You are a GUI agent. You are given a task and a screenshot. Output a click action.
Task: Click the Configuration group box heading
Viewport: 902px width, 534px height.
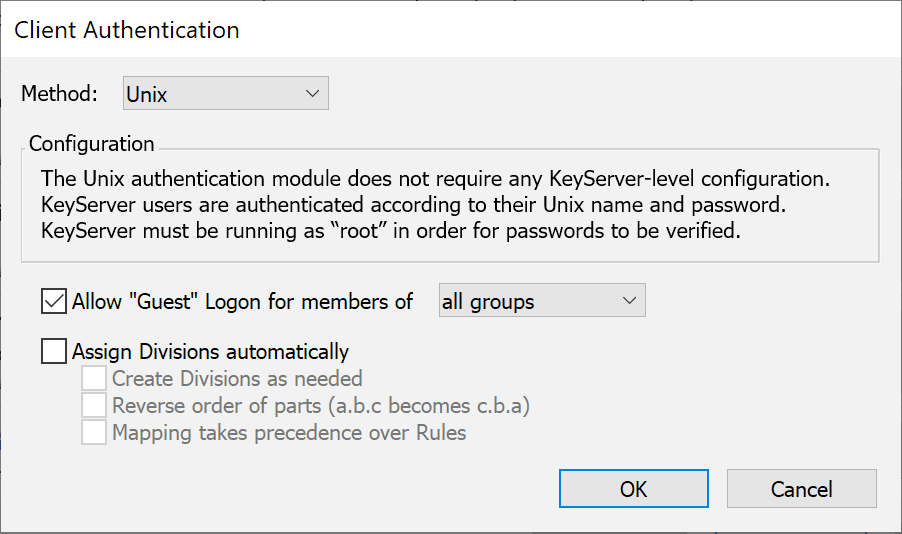[92, 144]
